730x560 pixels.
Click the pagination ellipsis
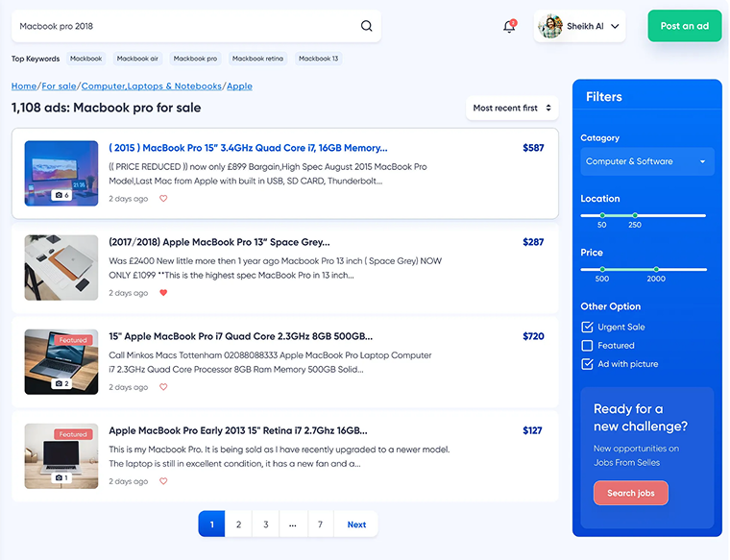tap(293, 524)
